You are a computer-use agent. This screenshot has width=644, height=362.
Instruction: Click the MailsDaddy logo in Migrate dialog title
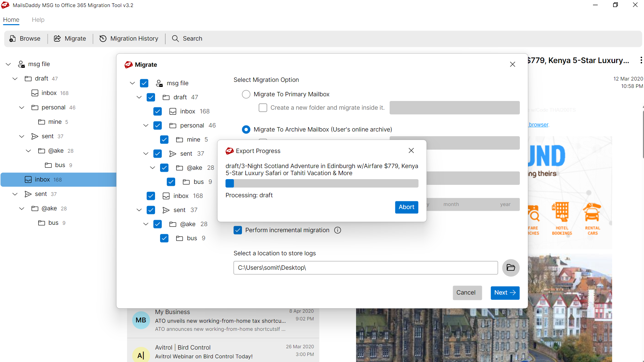(129, 65)
